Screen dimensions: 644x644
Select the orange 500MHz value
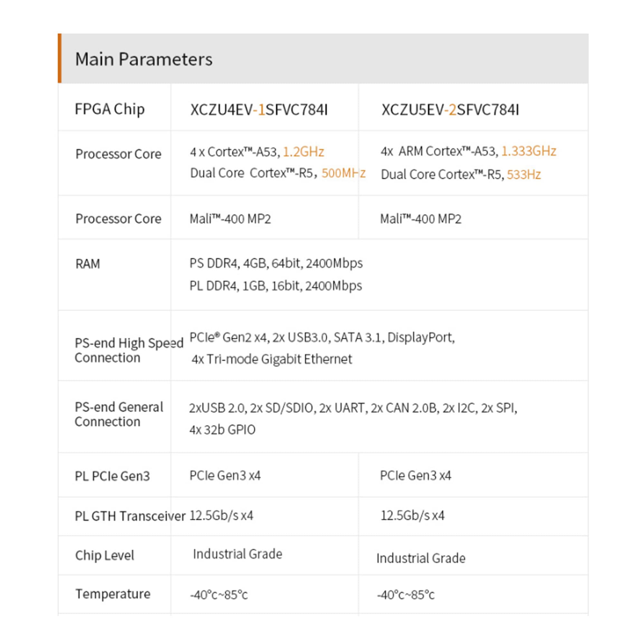pyautogui.click(x=343, y=173)
